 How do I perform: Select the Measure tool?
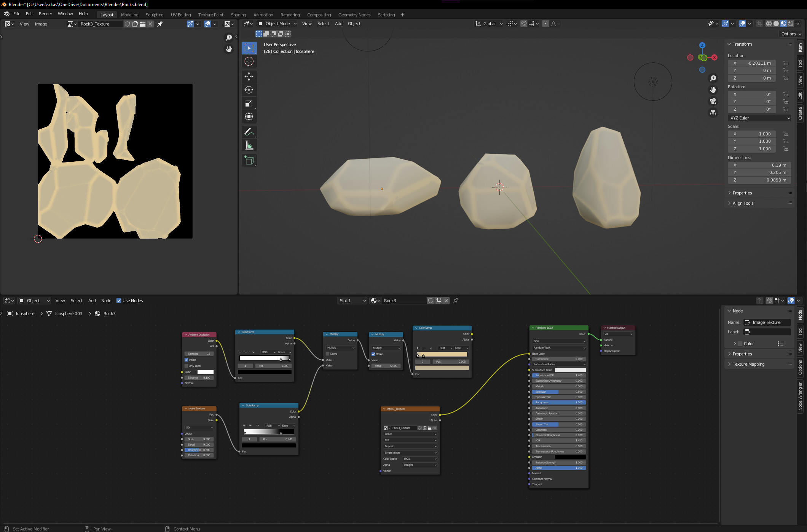click(249, 145)
